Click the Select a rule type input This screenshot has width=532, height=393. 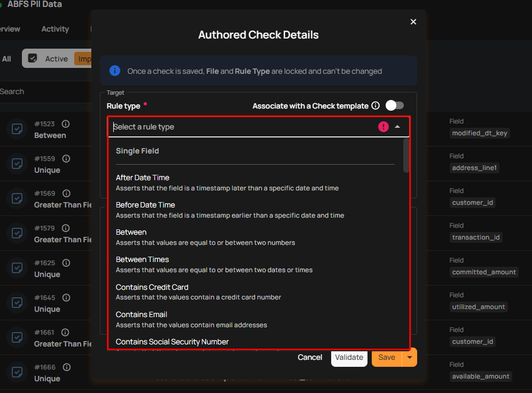(x=240, y=127)
